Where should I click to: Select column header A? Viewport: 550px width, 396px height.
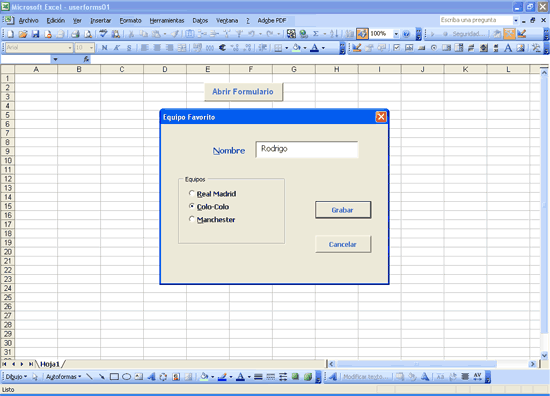coord(36,69)
